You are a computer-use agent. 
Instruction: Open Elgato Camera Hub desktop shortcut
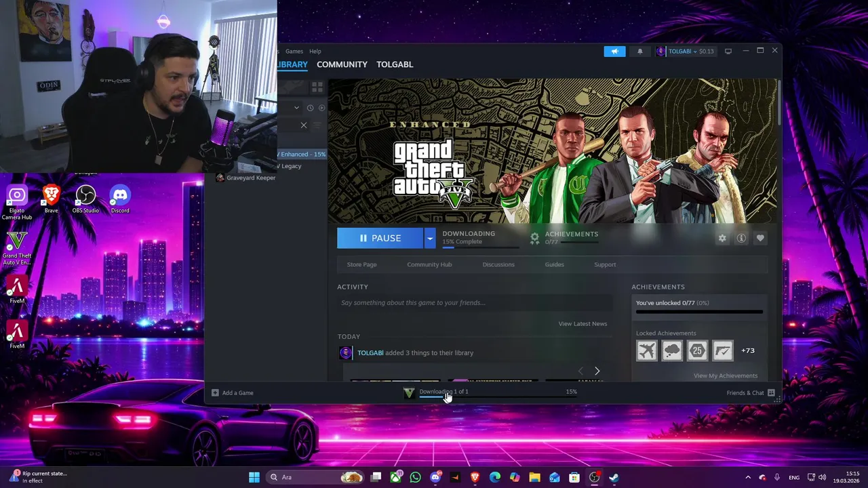[17, 203]
